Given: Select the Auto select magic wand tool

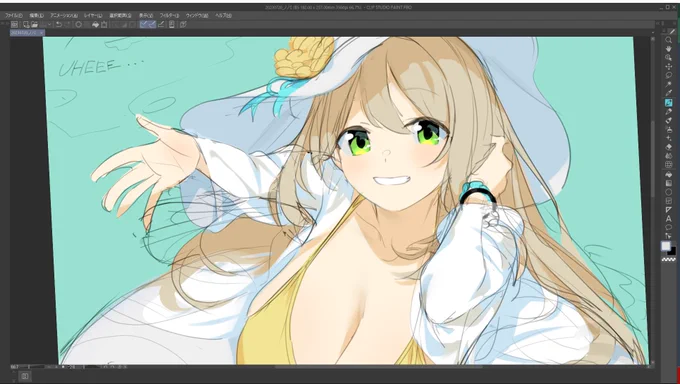Looking at the screenshot, I should (668, 84).
